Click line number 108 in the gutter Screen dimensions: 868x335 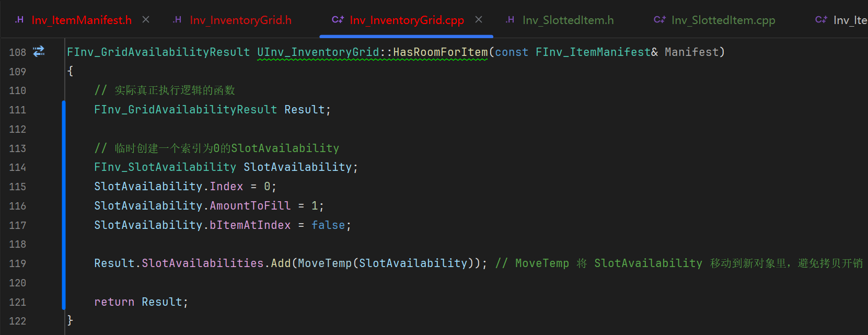click(x=17, y=52)
